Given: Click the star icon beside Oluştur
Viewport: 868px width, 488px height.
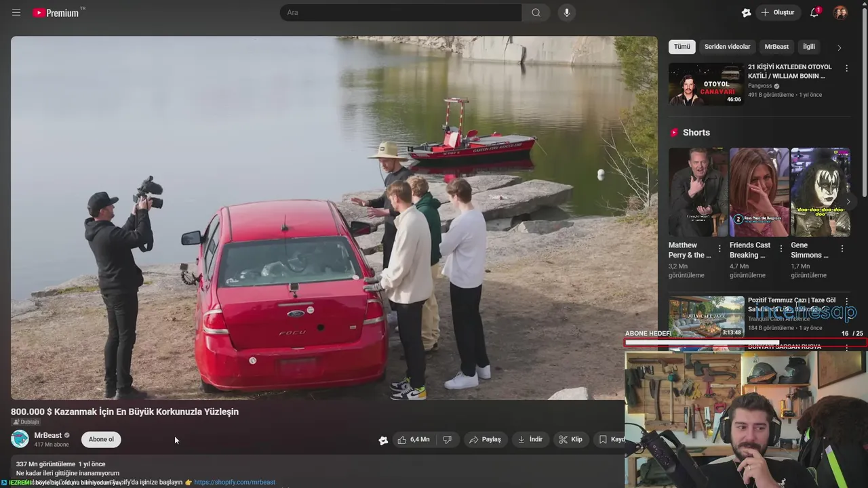Looking at the screenshot, I should [x=746, y=12].
